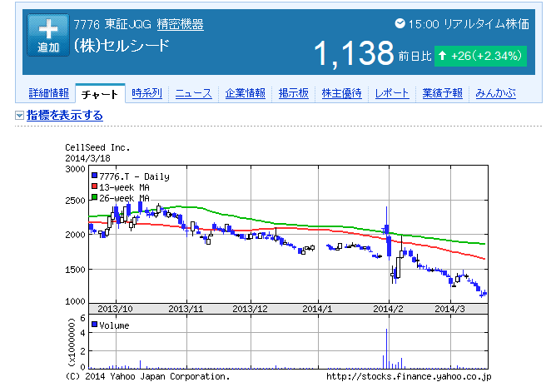Click the 2014/3 date label on the chart

pyautogui.click(x=449, y=309)
